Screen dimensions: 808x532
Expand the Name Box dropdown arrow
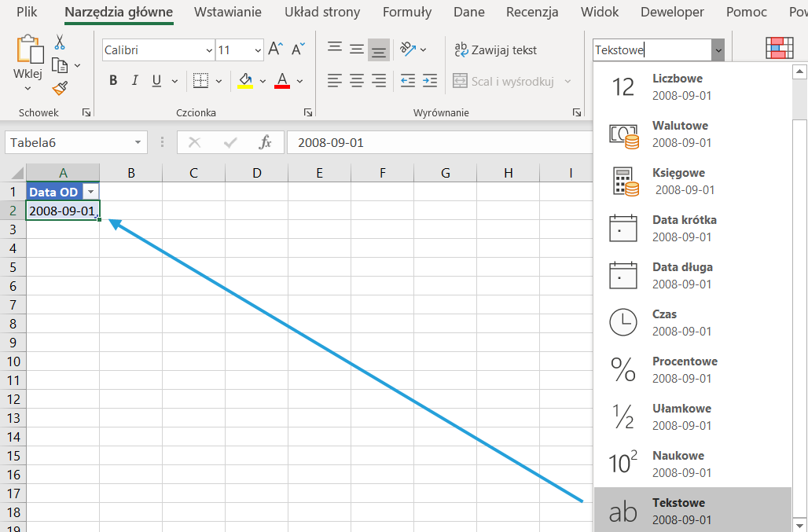tap(138, 143)
